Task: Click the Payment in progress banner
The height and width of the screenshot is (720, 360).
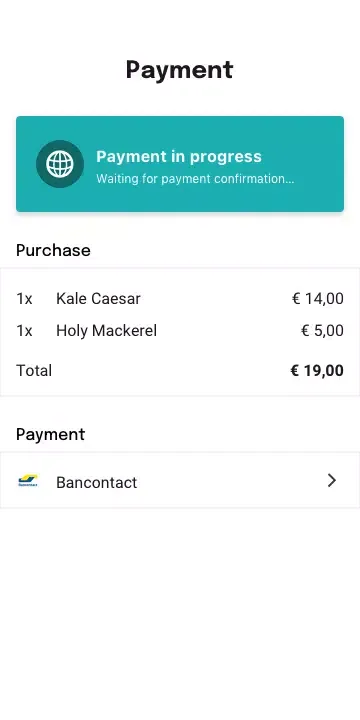Action: click(180, 164)
